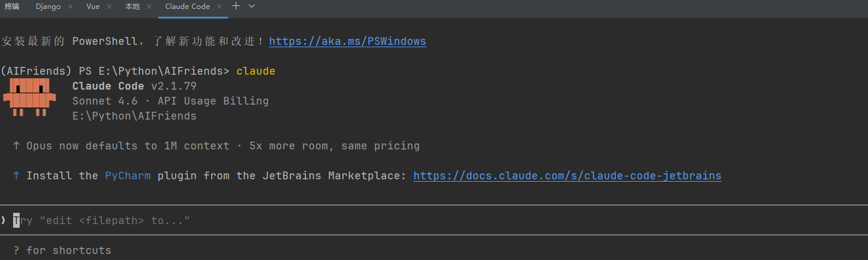Close the Vue tab
Screen dimensions: 868x260
[x=109, y=7]
